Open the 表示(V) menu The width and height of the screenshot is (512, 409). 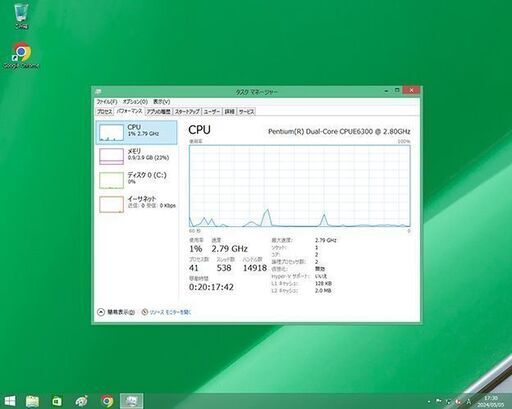tap(162, 102)
